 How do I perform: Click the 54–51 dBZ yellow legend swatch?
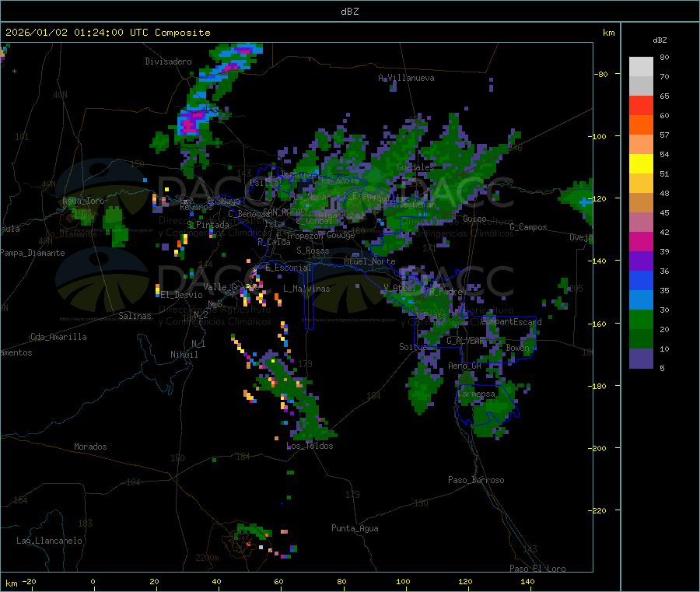641,164
